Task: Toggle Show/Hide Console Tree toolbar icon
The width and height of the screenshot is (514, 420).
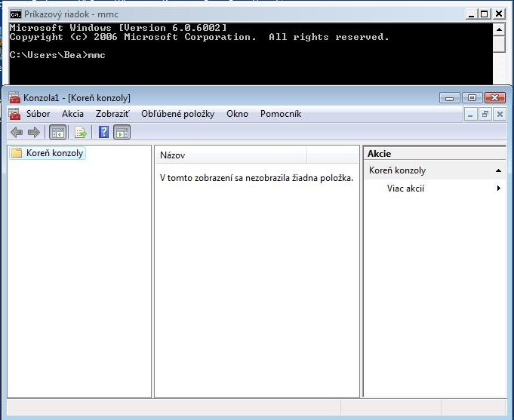Action: click(57, 133)
